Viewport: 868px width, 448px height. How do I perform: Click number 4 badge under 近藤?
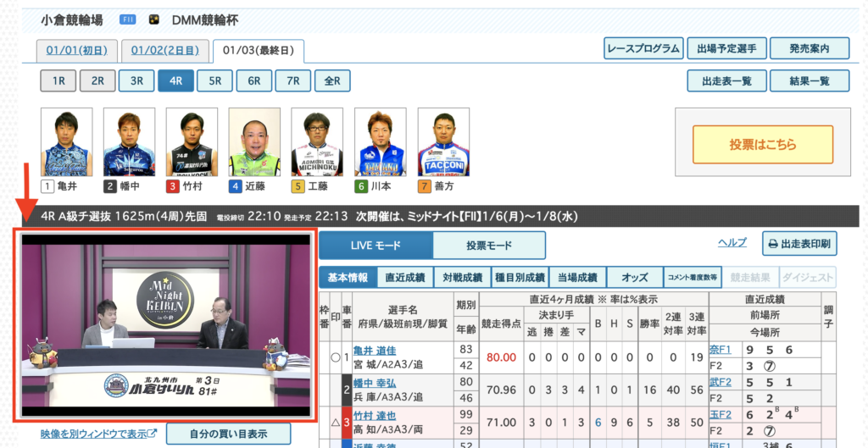[236, 186]
